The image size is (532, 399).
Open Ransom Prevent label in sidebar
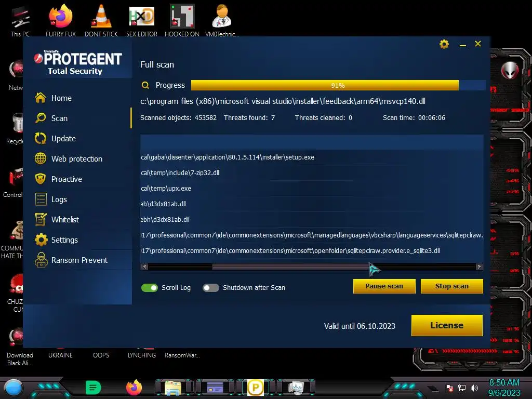point(79,260)
